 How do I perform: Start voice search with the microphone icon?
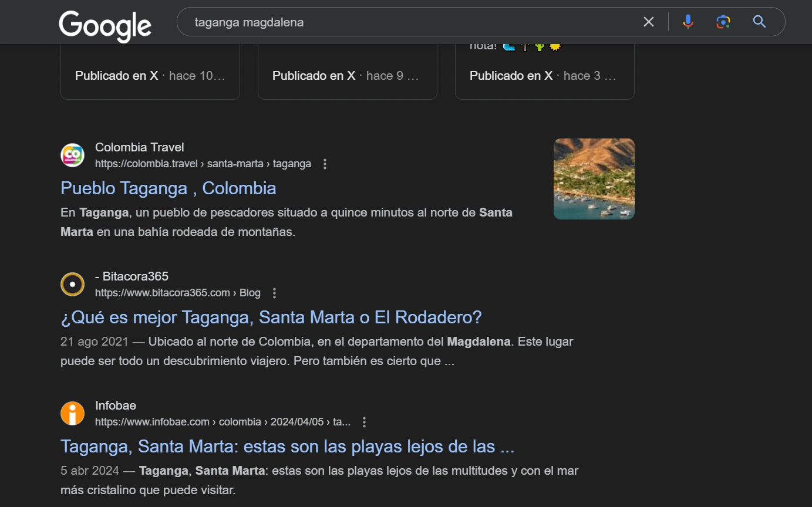(x=688, y=22)
